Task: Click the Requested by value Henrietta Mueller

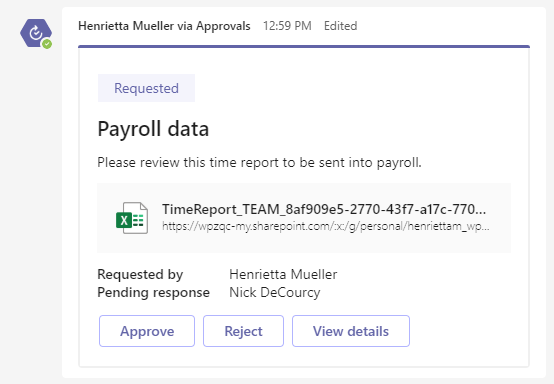Action: tap(283, 274)
